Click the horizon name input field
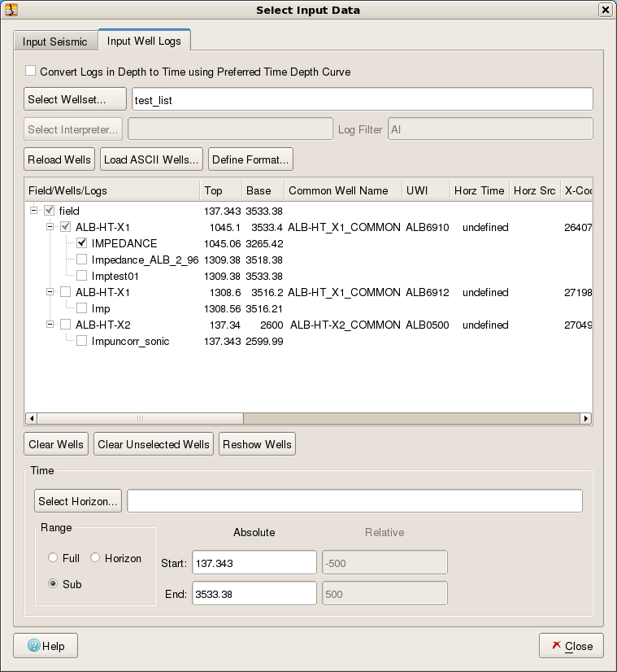The width and height of the screenshot is (617, 672). coord(354,501)
